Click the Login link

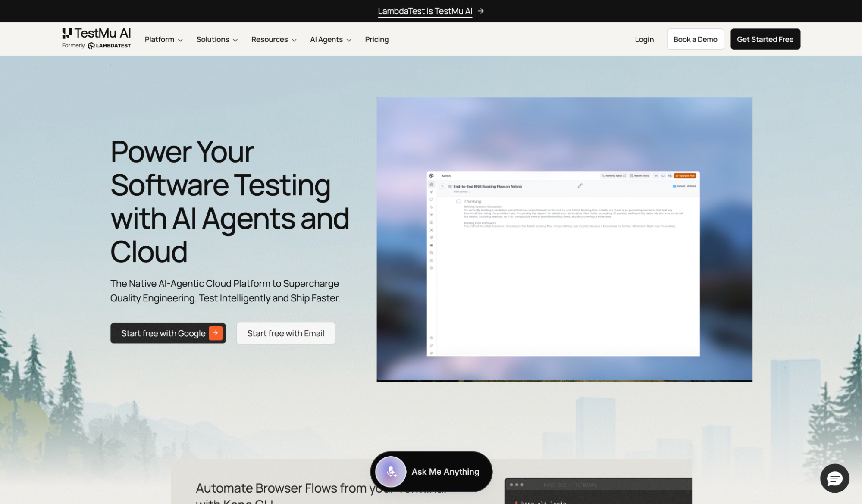click(644, 39)
